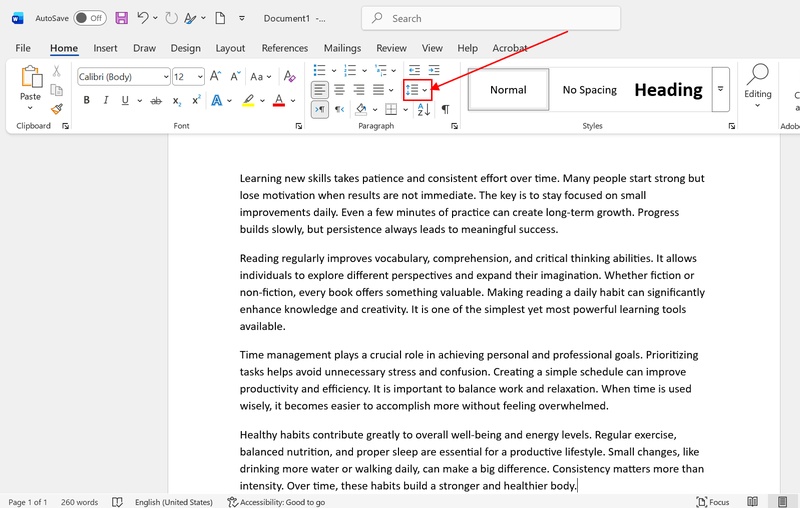Toggle bold formatting

click(87, 100)
